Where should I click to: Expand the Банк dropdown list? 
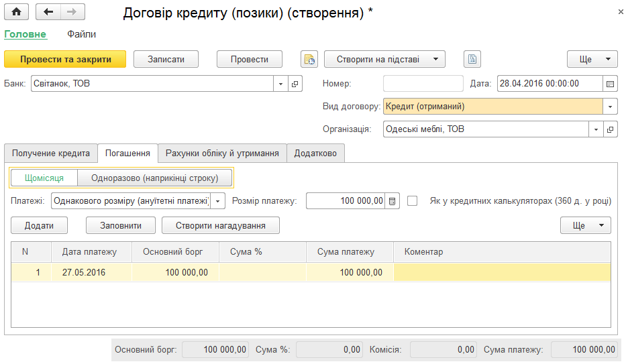click(x=280, y=84)
